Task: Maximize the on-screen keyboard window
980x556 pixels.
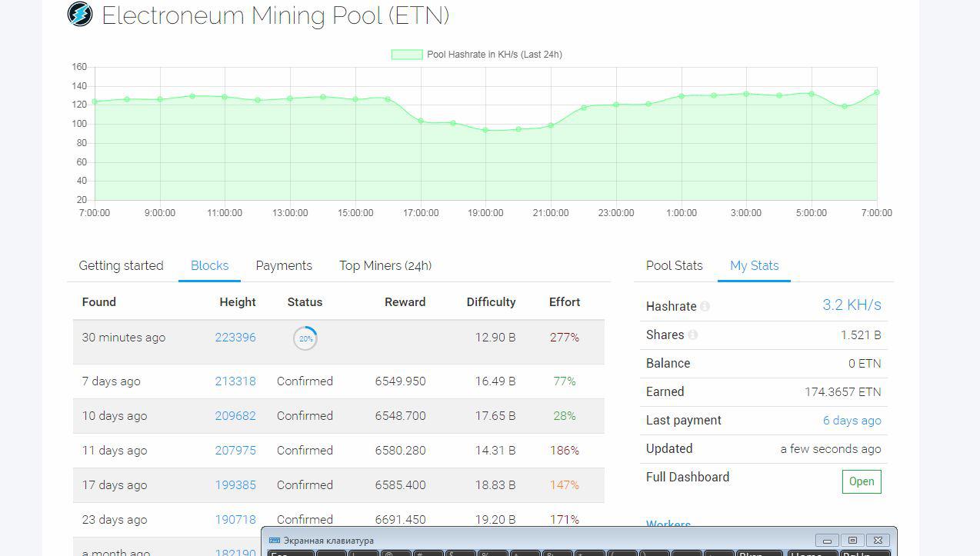Action: (x=852, y=541)
